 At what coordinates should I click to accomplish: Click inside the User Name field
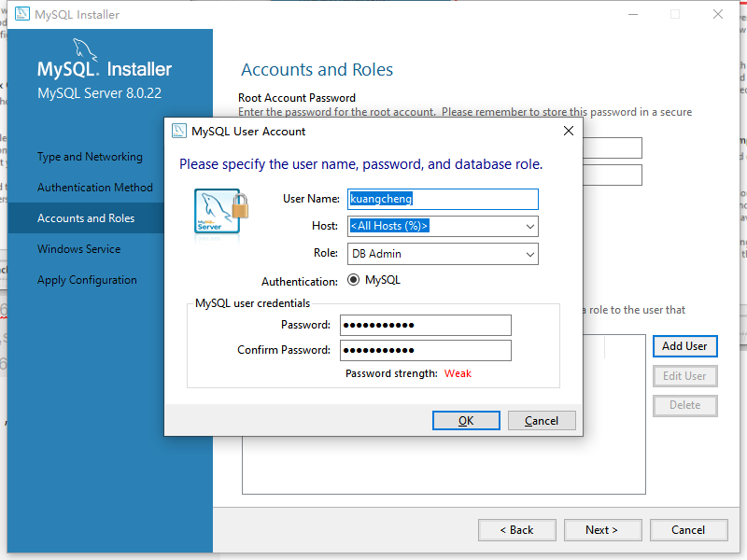443,199
